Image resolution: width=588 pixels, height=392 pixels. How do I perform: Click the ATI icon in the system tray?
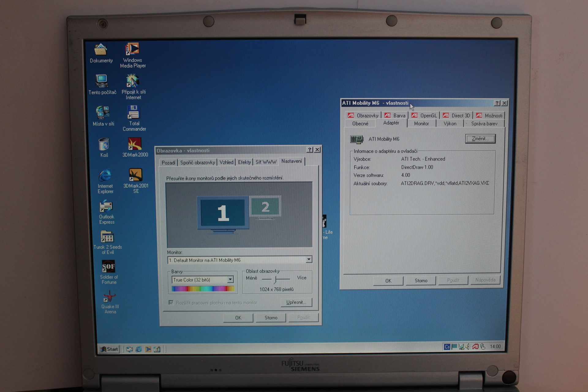point(475,347)
